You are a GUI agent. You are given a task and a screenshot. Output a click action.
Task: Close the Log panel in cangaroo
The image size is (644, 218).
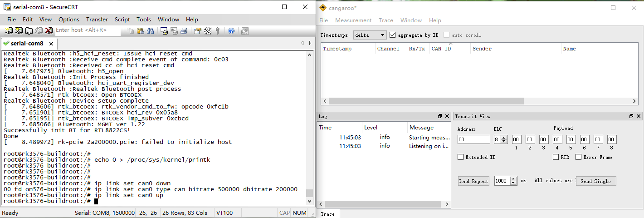click(447, 116)
